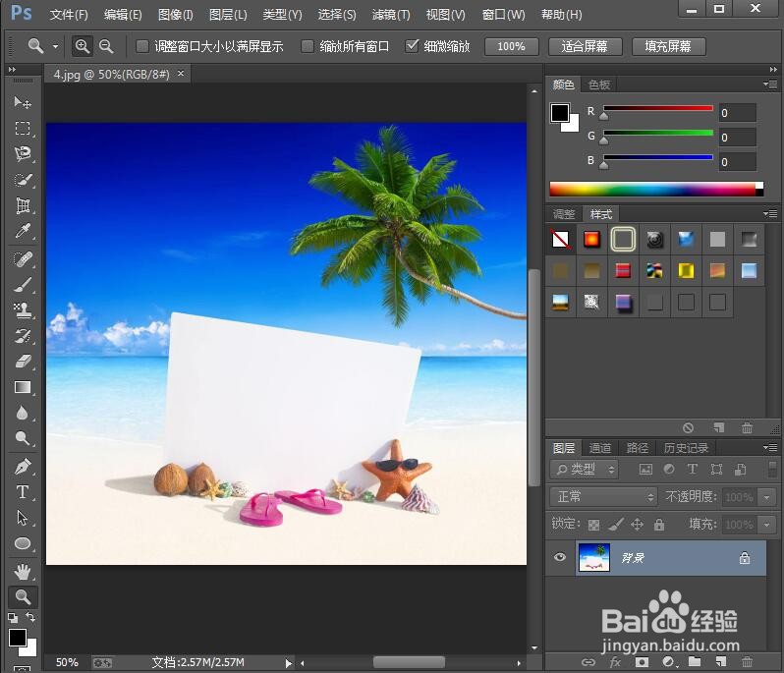Select the Path Selection tool
The width and height of the screenshot is (784, 673).
(22, 518)
